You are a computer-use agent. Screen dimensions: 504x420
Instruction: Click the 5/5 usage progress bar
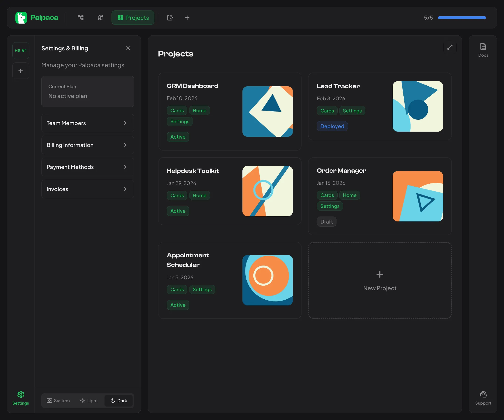point(461,17)
